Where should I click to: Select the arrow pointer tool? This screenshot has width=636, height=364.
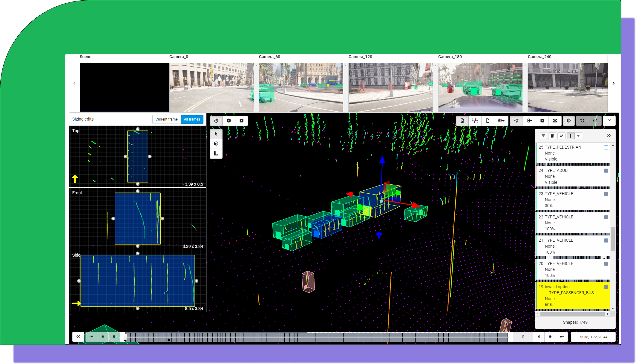pyautogui.click(x=216, y=134)
